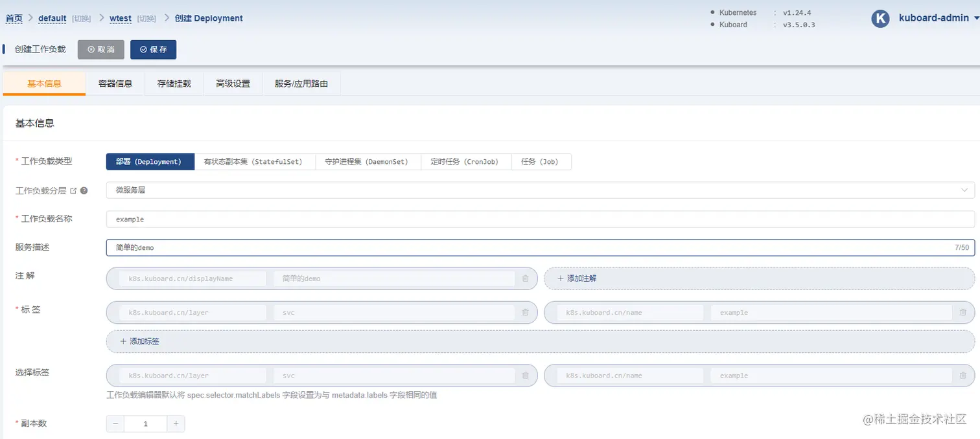Open the wtest namespace breadcrumb
This screenshot has height=439, width=980.
coord(121,18)
